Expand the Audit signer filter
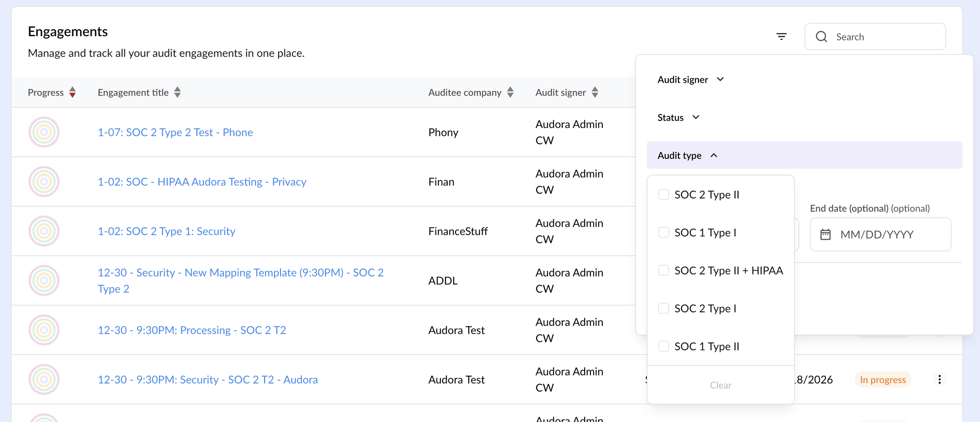 pos(690,80)
